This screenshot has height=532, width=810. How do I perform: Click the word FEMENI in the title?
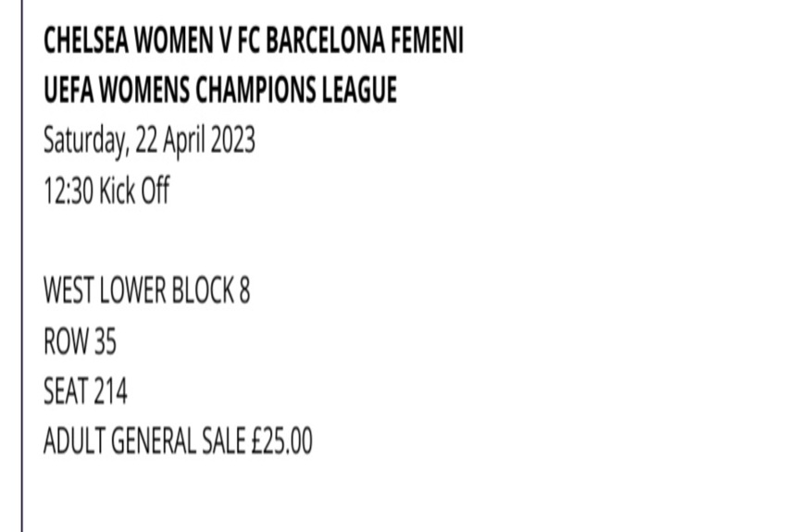pos(427,41)
